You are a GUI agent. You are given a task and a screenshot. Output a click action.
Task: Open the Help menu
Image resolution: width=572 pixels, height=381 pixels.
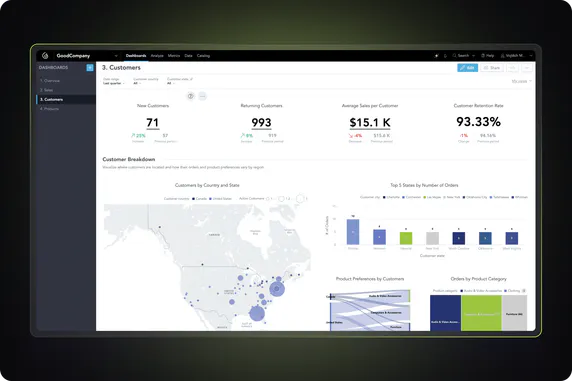[x=488, y=56]
